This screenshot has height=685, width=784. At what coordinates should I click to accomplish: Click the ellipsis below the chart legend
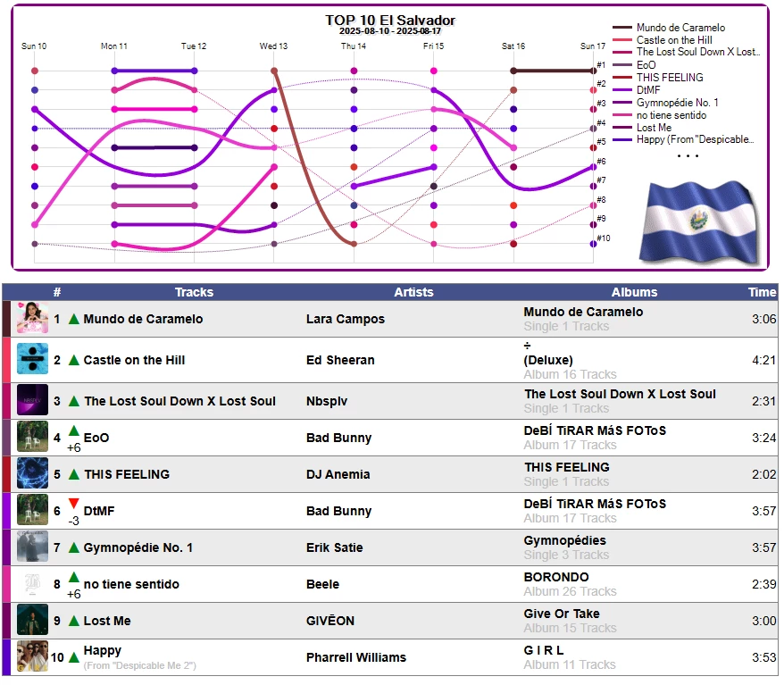(x=688, y=156)
